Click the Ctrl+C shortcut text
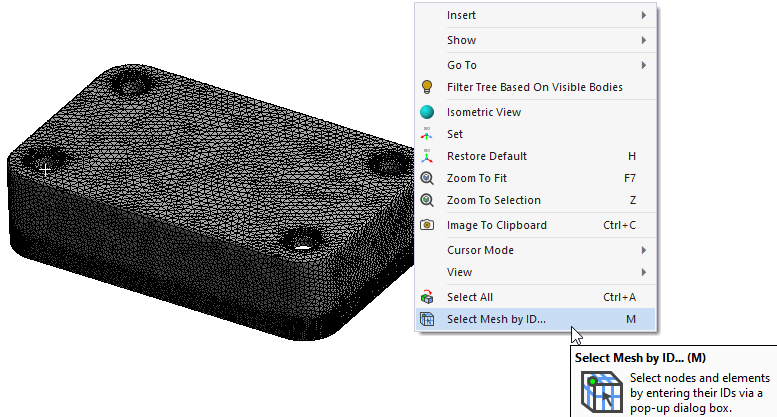777x417 pixels. tap(619, 225)
